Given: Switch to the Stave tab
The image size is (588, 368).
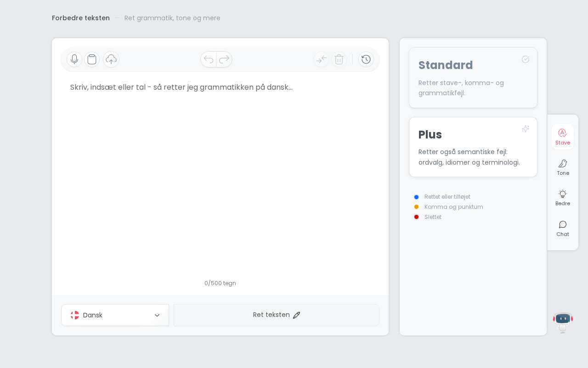Looking at the screenshot, I should (563, 137).
